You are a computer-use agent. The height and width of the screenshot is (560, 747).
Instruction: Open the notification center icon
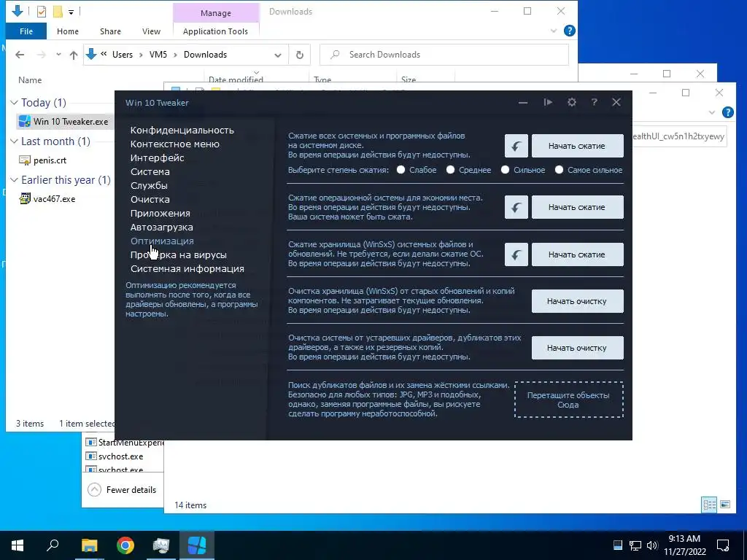723,545
